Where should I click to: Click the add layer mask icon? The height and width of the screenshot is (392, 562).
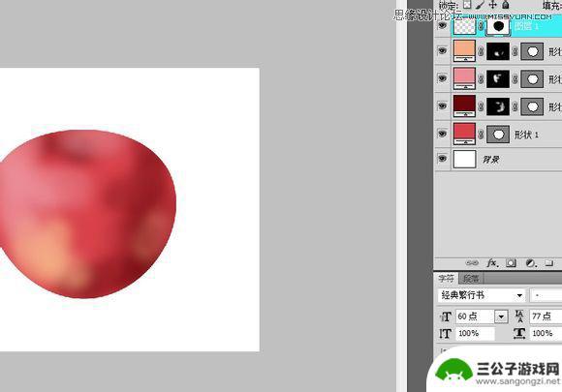click(x=511, y=263)
